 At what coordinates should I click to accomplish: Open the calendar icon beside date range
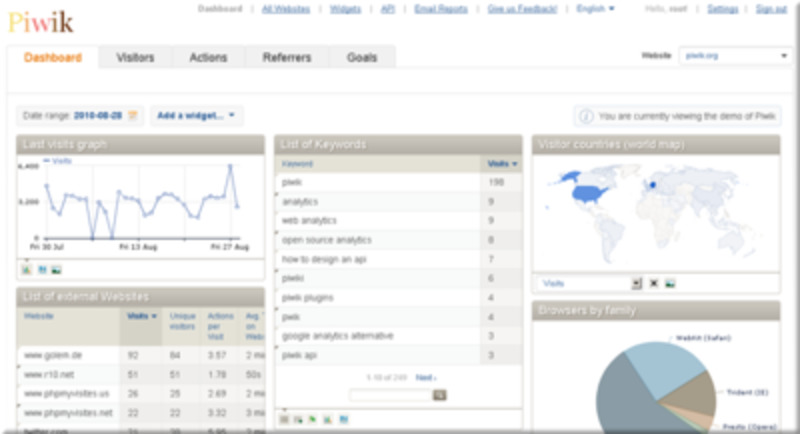pyautogui.click(x=133, y=116)
